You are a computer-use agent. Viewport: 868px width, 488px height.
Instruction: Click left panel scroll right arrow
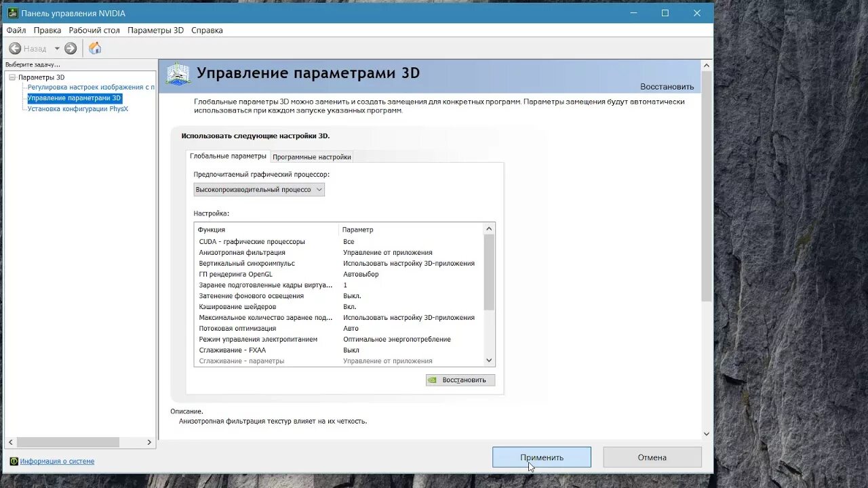point(150,442)
